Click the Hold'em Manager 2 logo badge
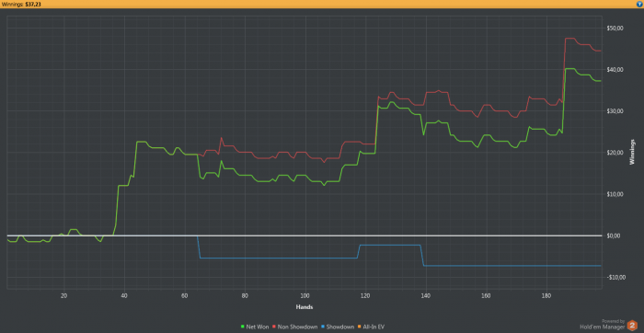Image resolution: width=644 pixels, height=333 pixels. [x=632, y=327]
